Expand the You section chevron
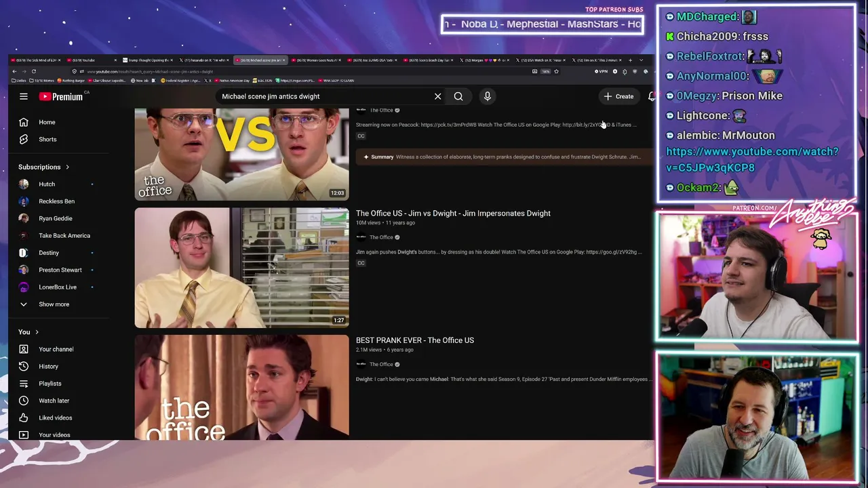 coord(37,332)
